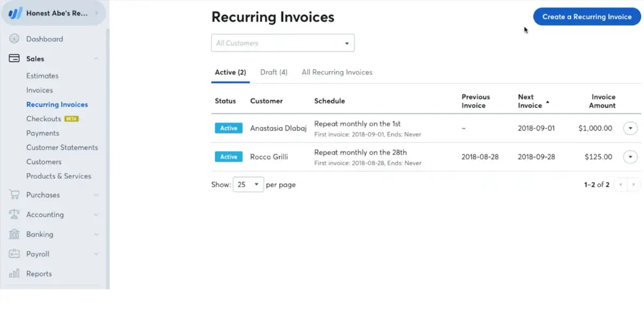The image size is (644, 322).
Task: Click the BETA badge beside Checkouts
Action: click(x=71, y=119)
